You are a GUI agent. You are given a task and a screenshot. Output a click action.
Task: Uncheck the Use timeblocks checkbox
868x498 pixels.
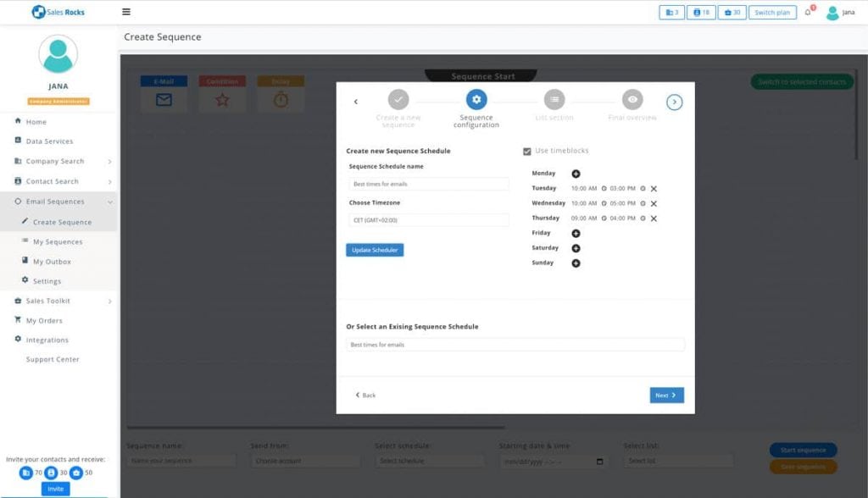pos(527,152)
